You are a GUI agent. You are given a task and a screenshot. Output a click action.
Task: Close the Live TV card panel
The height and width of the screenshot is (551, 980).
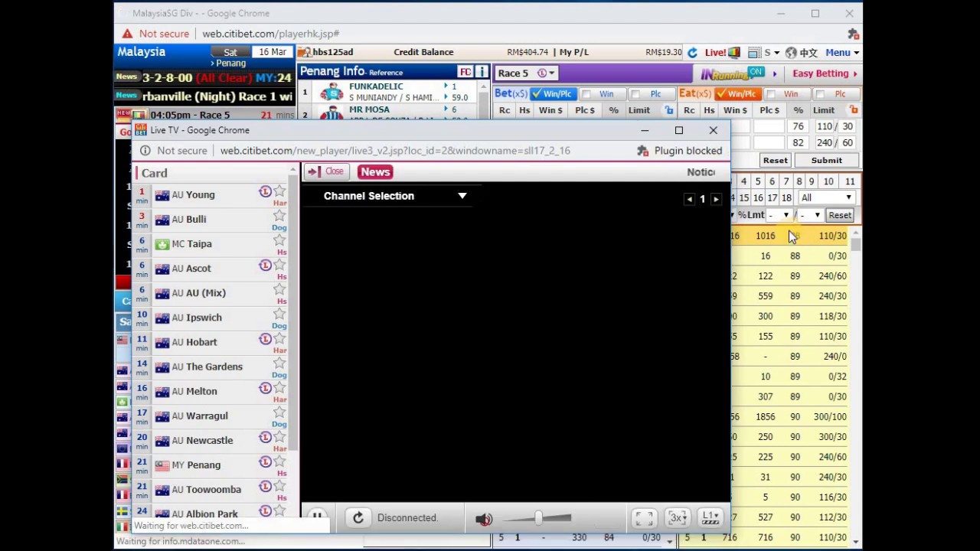click(326, 172)
